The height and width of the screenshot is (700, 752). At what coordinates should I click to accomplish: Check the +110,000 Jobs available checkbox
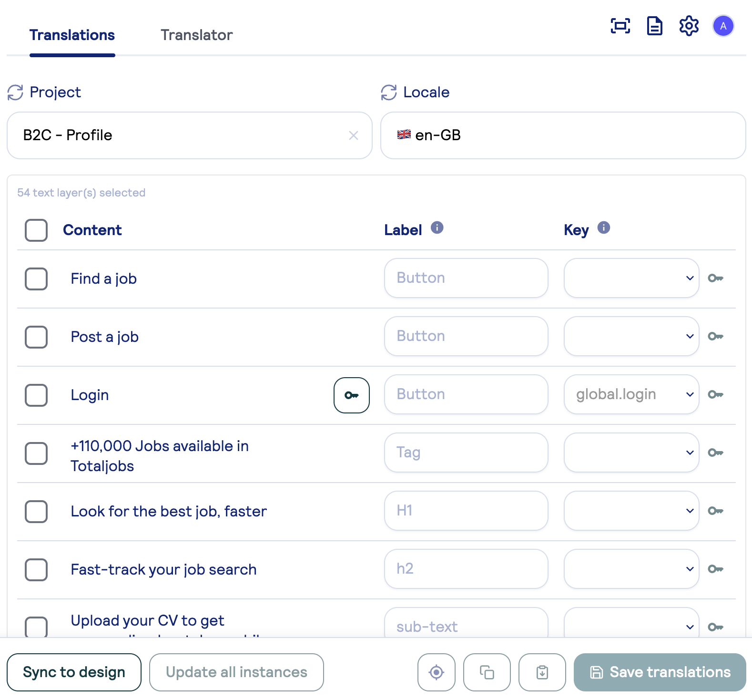36,453
